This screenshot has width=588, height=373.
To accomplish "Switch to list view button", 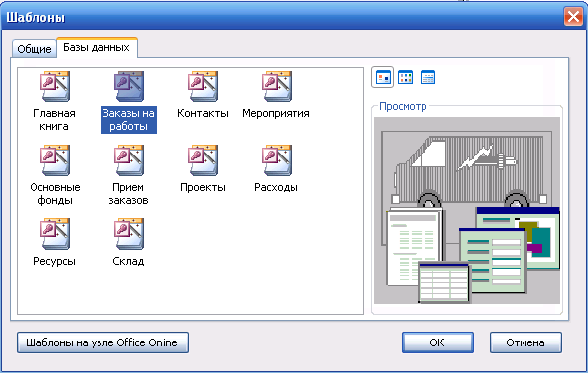I will point(406,77).
